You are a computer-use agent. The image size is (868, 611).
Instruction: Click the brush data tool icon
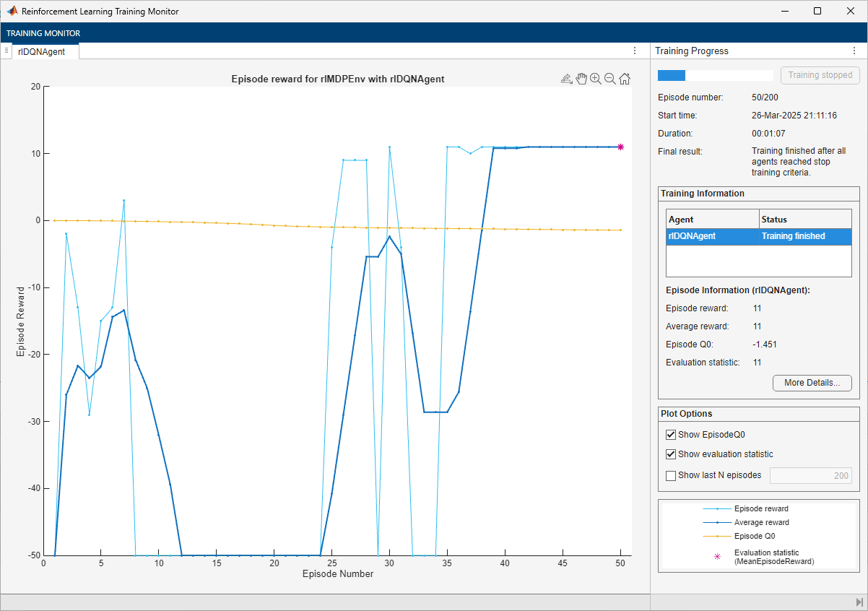[x=567, y=79]
